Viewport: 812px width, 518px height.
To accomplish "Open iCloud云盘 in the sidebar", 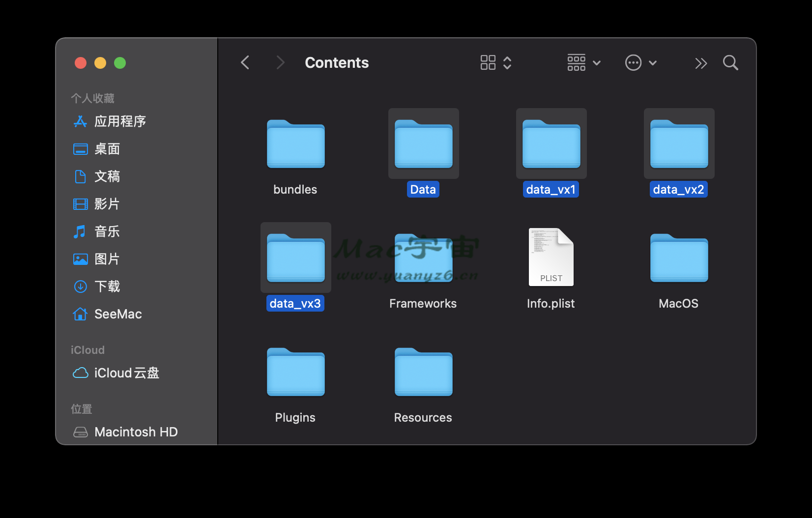I will [x=126, y=373].
